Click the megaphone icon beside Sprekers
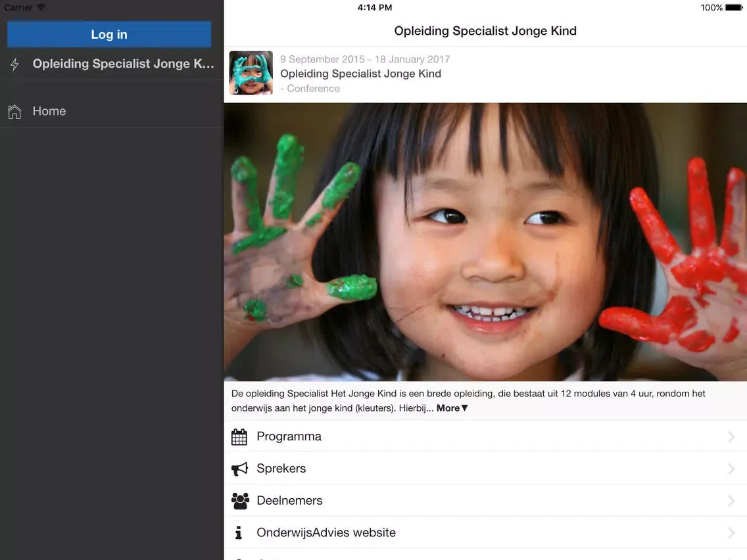 pyautogui.click(x=239, y=469)
